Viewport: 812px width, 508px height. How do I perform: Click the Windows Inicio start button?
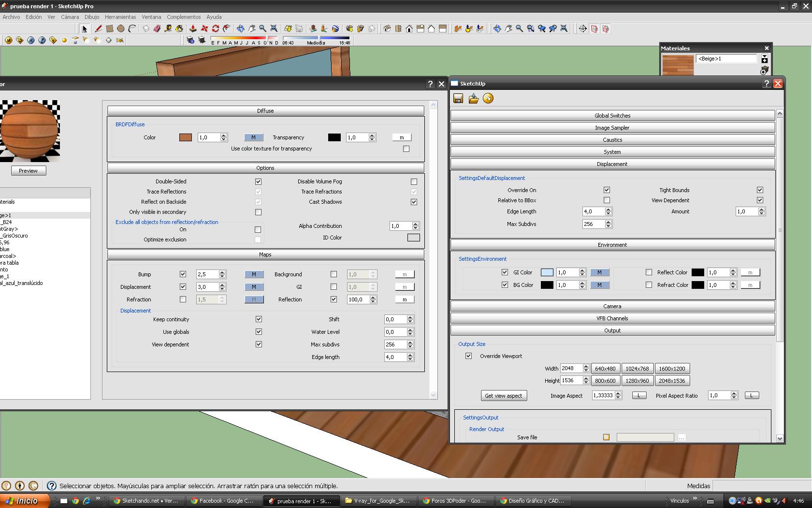tap(24, 501)
